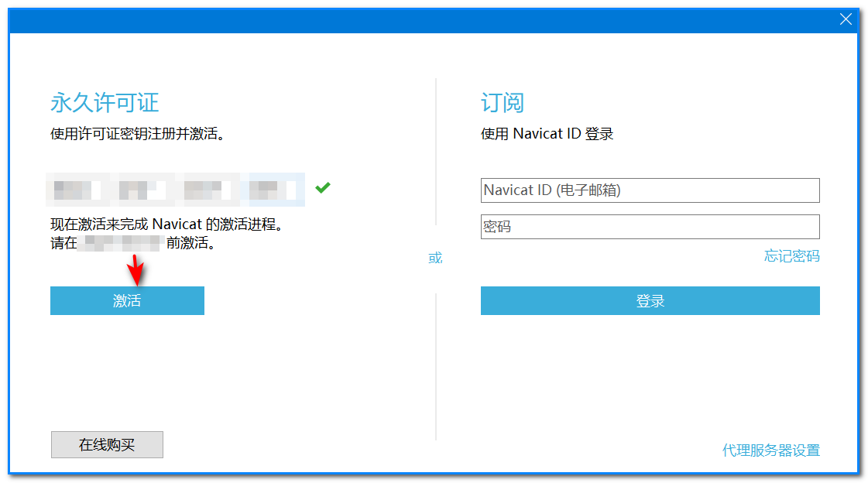
Task: Click the 订阅 heading
Action: click(503, 103)
